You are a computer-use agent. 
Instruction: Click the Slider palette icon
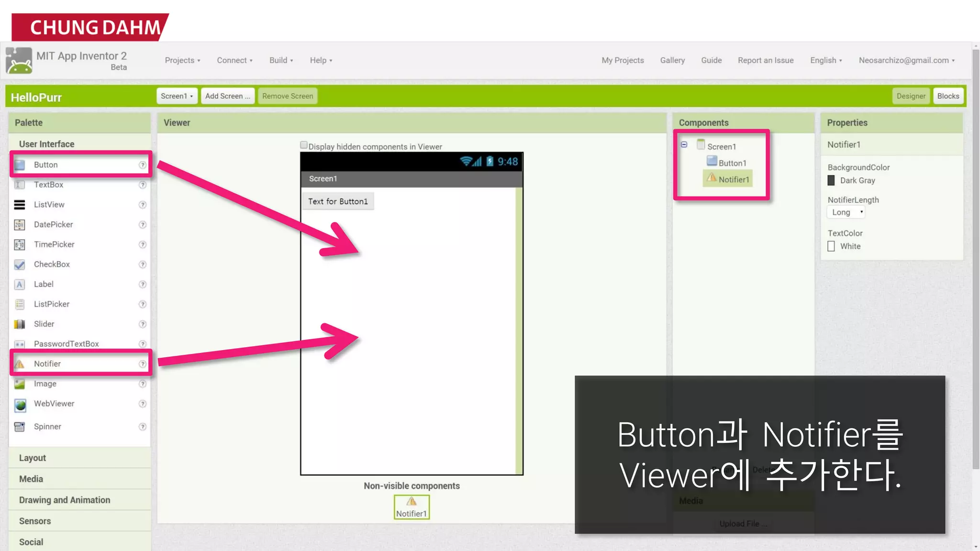(20, 324)
